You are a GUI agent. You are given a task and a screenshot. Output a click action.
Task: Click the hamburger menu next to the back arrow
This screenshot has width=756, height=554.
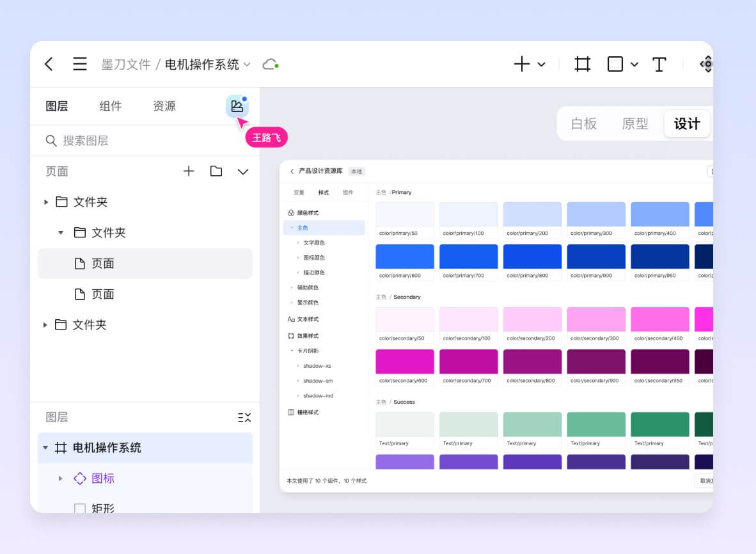point(80,64)
